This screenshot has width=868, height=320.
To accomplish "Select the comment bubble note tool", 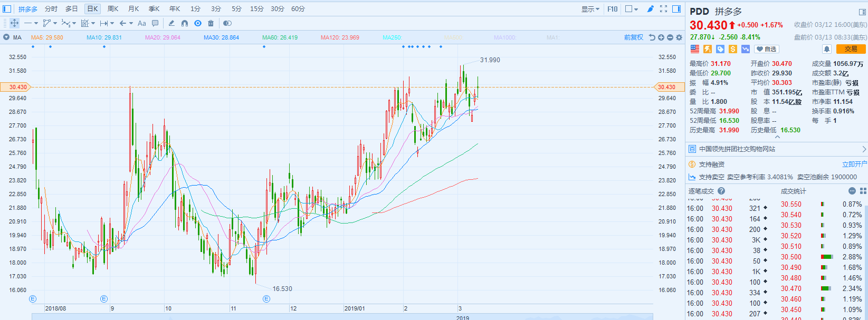I will pyautogui.click(x=155, y=23).
